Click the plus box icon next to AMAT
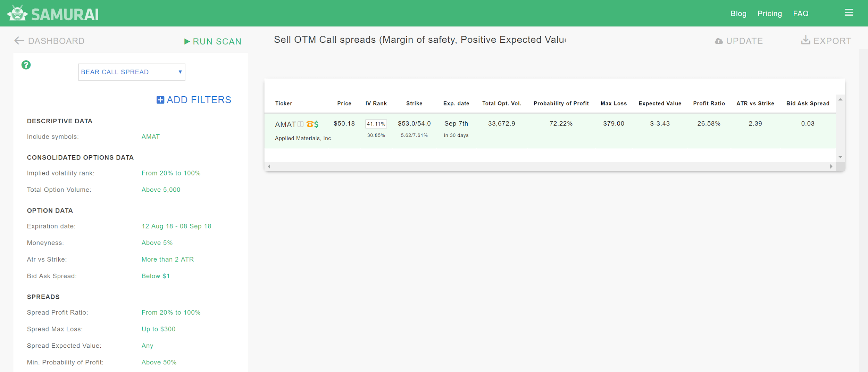Viewport: 868px width, 372px height. [301, 124]
